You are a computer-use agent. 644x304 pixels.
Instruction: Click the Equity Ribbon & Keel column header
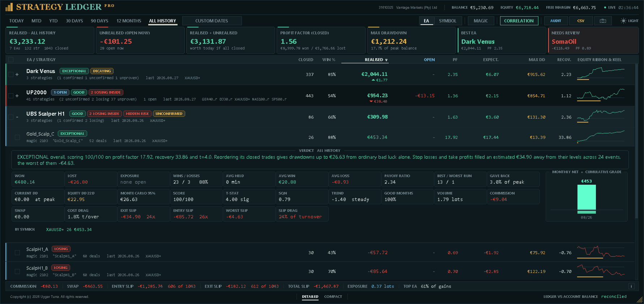coord(599,60)
